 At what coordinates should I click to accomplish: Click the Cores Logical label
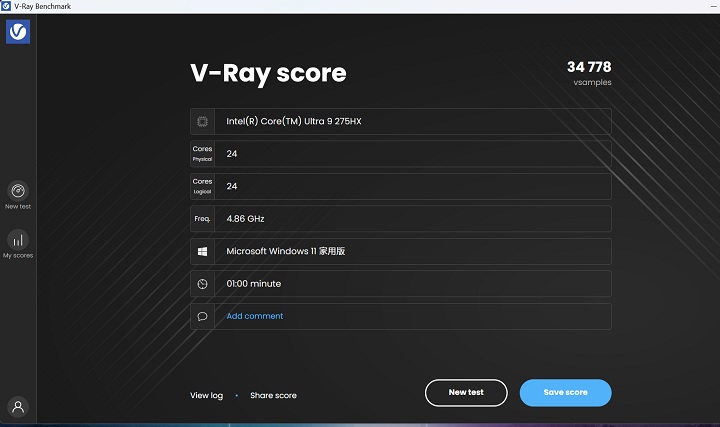(202, 186)
